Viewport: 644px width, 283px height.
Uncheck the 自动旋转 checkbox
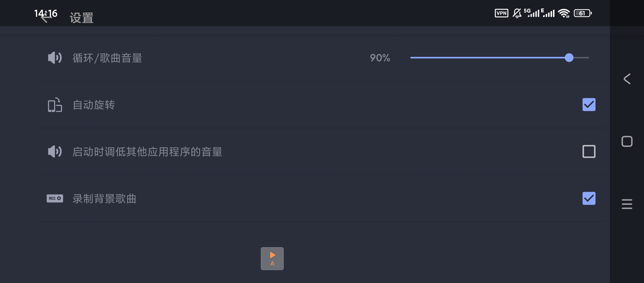[x=589, y=105]
